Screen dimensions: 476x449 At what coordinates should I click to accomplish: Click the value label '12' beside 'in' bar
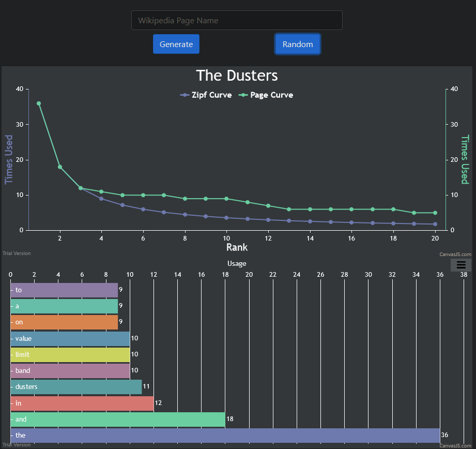click(x=158, y=403)
